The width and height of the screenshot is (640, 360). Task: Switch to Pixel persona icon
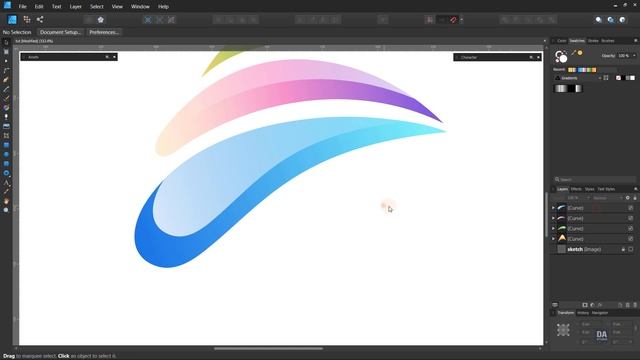click(x=27, y=19)
